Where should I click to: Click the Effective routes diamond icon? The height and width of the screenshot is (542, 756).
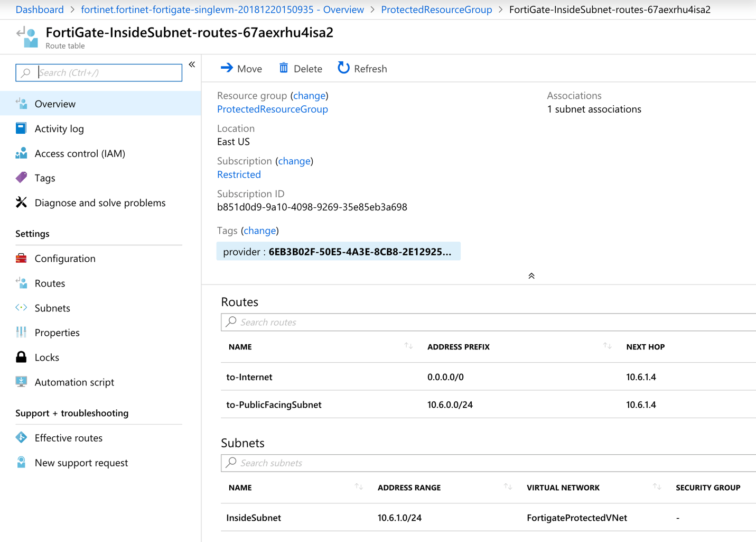[x=21, y=438]
